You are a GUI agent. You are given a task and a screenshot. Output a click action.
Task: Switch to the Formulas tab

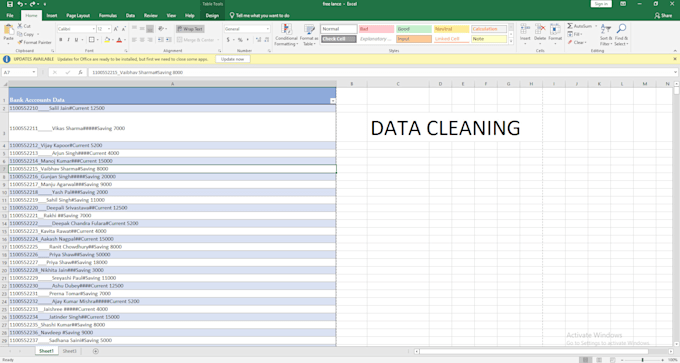[108, 16]
